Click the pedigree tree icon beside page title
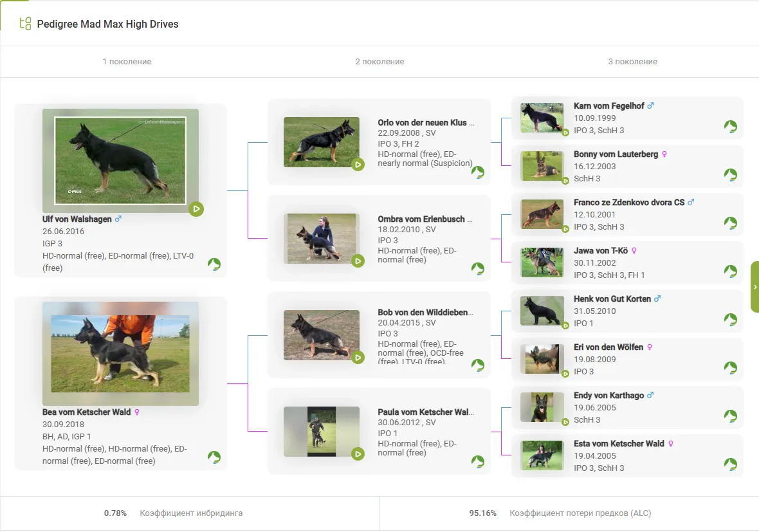This screenshot has width=759, height=532. tap(25, 24)
